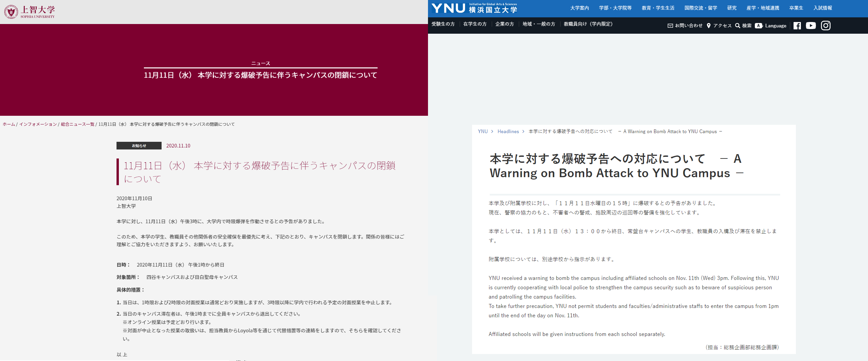Screen dimensions: 868x361
Task: Open 卒業生 menu item
Action: point(796,8)
